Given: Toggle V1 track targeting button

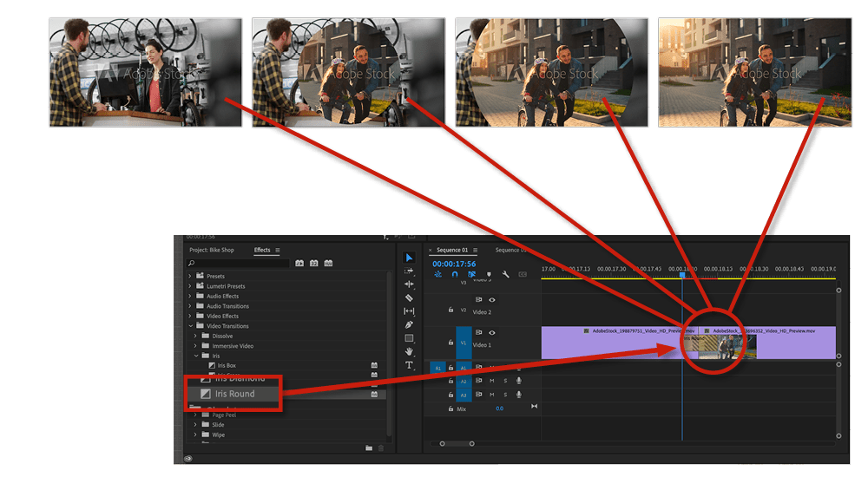Looking at the screenshot, I should [464, 343].
